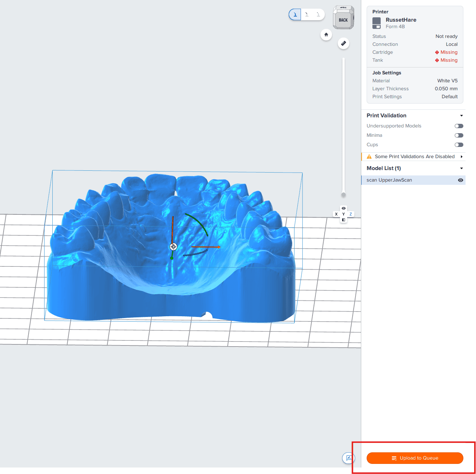Click the half-filled square contrast icon

tap(344, 220)
